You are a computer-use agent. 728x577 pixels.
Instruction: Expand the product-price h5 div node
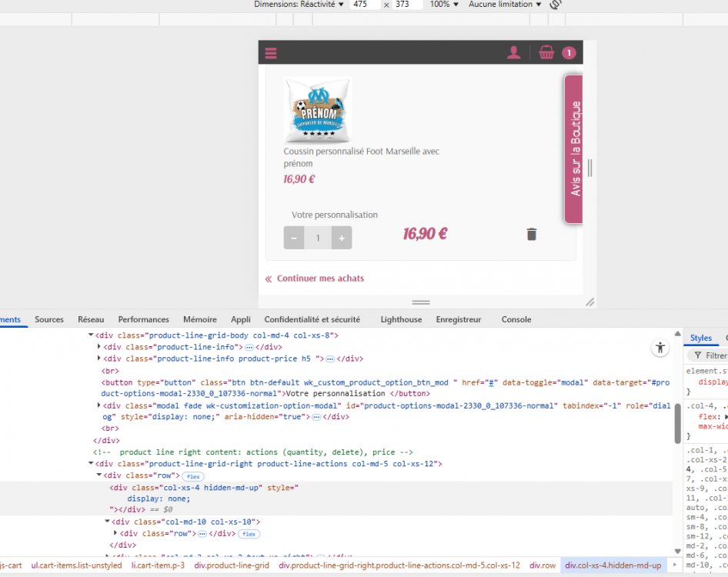pyautogui.click(x=99, y=358)
